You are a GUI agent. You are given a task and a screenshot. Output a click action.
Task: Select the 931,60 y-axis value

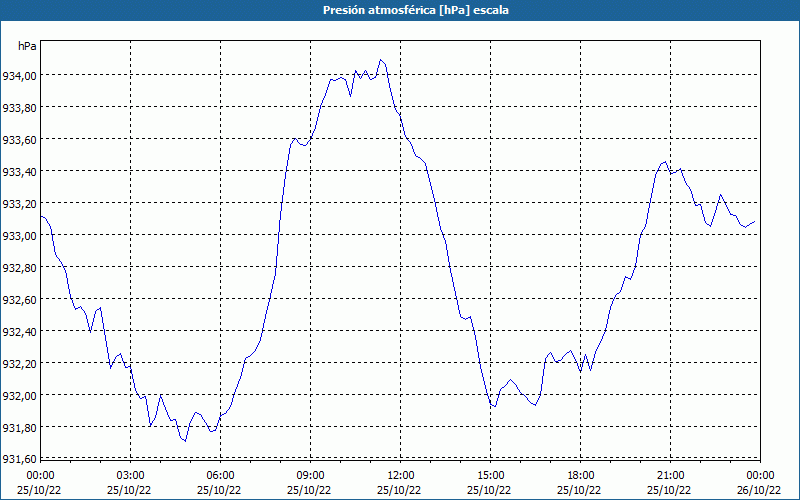point(19,460)
